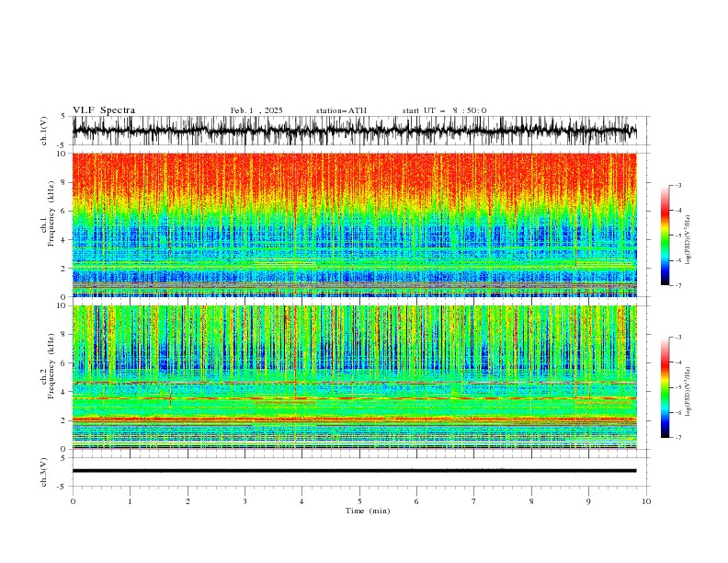Viewport: 728px width, 563px height.
Task: Click the ch.3 flat black voltage trace
Action: [x=354, y=471]
